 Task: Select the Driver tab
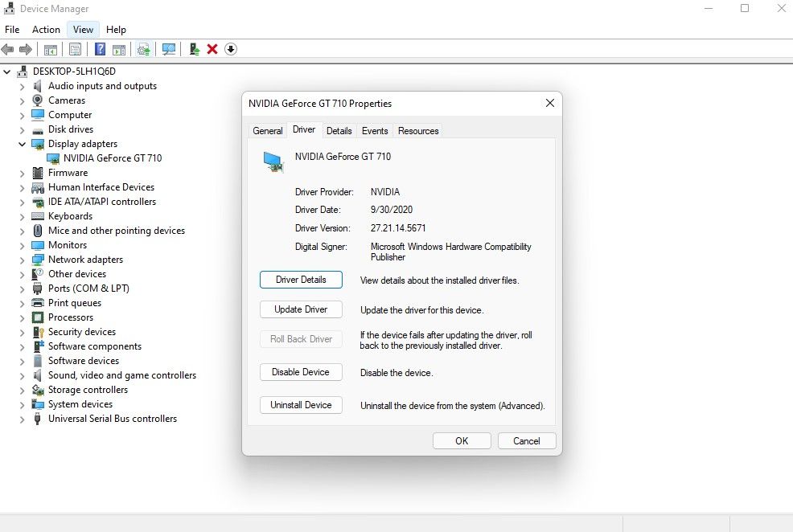304,130
